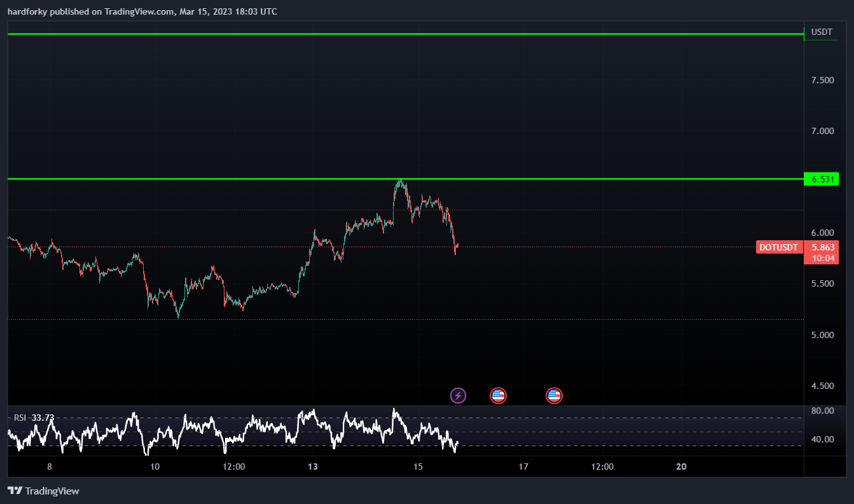This screenshot has height=504, width=854.
Task: Click the 5.500 price axis label
Action: [822, 283]
